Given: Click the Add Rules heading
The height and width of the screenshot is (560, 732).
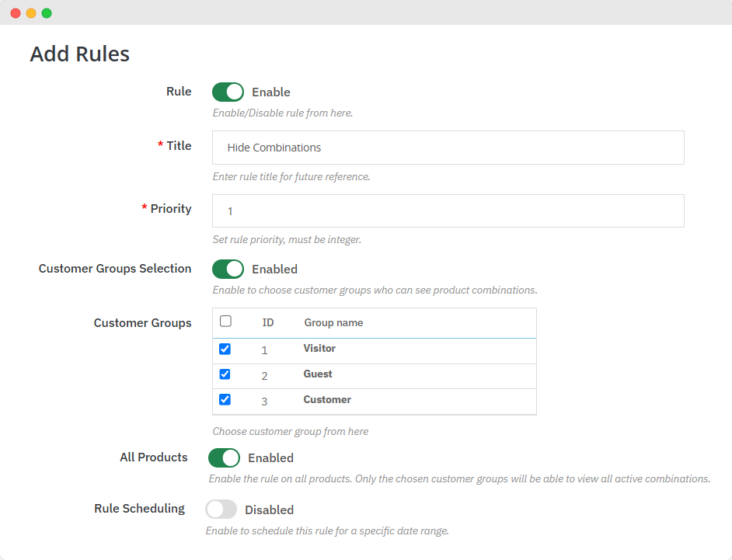Looking at the screenshot, I should coord(79,54).
